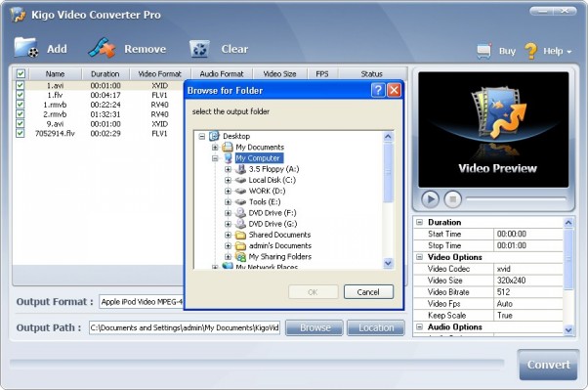The image size is (588, 390).
Task: Click the Add text label
Action: point(57,49)
